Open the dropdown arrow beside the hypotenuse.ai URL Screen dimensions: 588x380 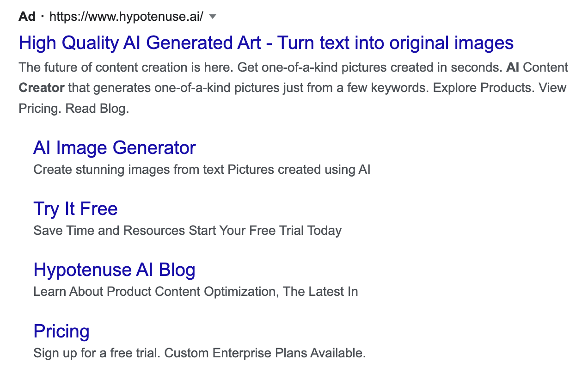213,17
